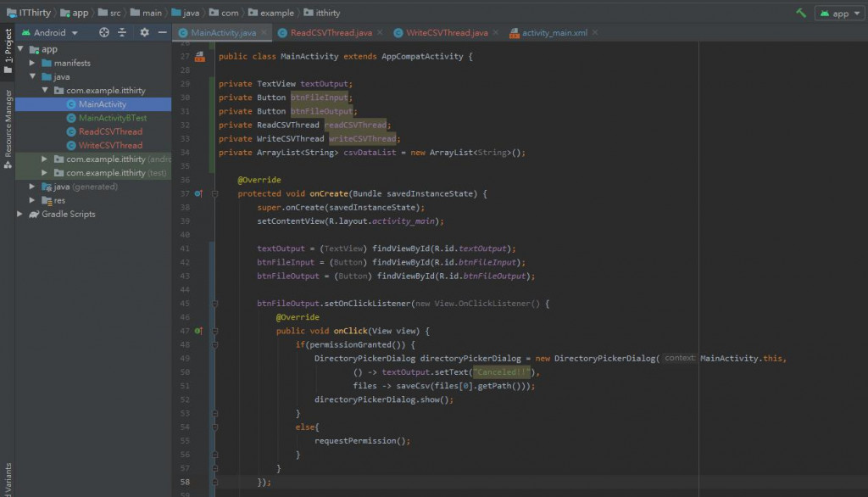This screenshot has height=497, width=868.
Task: Click the Collapse All icon in Project panel
Action: click(122, 32)
